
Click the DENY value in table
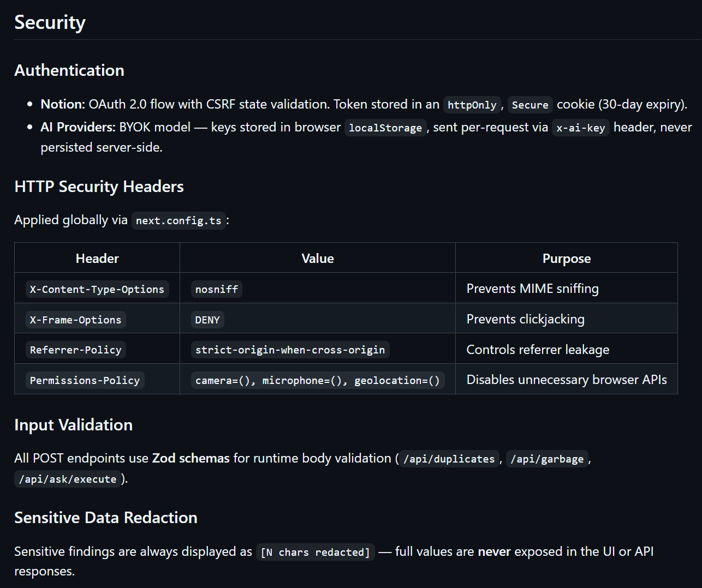point(207,320)
